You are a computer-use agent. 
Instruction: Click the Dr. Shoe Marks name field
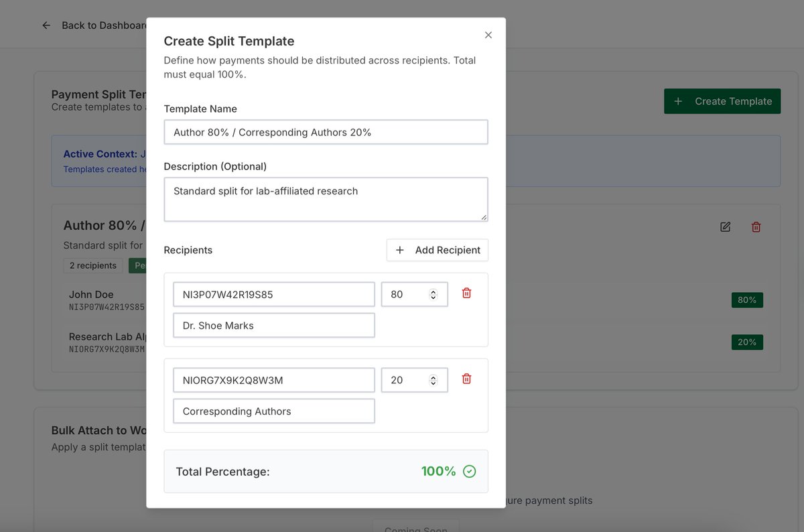(x=274, y=326)
